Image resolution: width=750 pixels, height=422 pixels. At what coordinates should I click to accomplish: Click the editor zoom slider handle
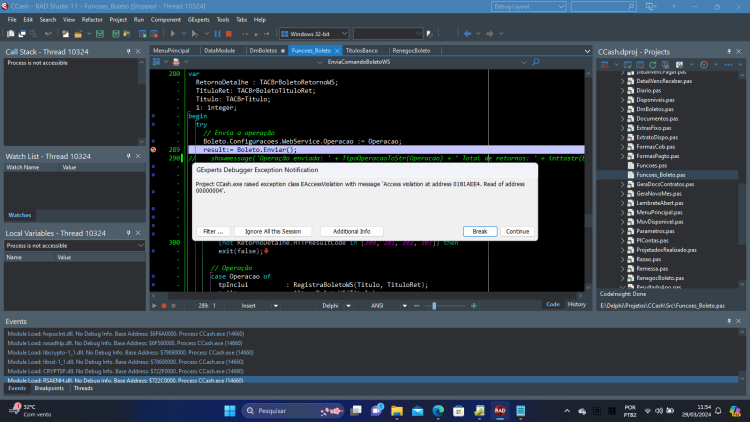click(x=434, y=305)
